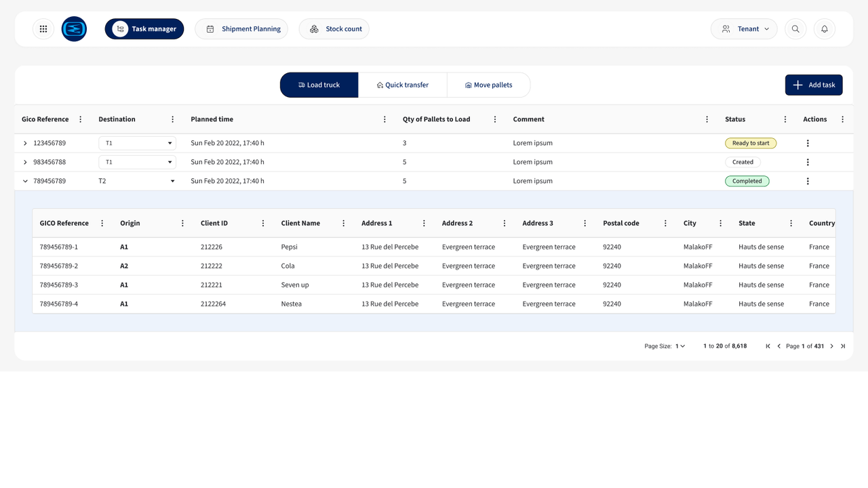Change the Page Size dropdown
This screenshot has height=488, width=868.
click(x=680, y=346)
